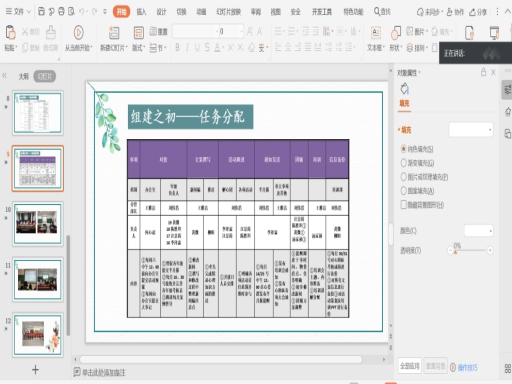Image resolution: width=512 pixels, height=384 pixels.
Task: Click the New Slide icon
Action: click(x=114, y=33)
